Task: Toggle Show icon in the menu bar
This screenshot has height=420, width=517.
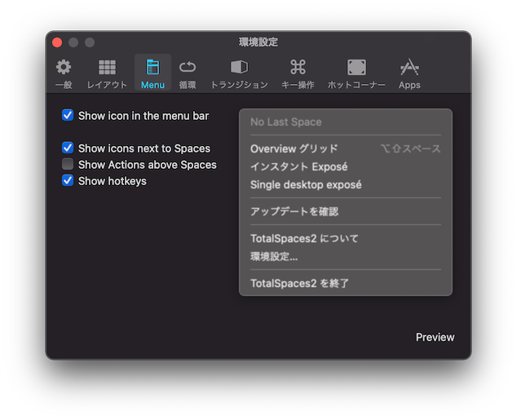Action: pyautogui.click(x=68, y=115)
